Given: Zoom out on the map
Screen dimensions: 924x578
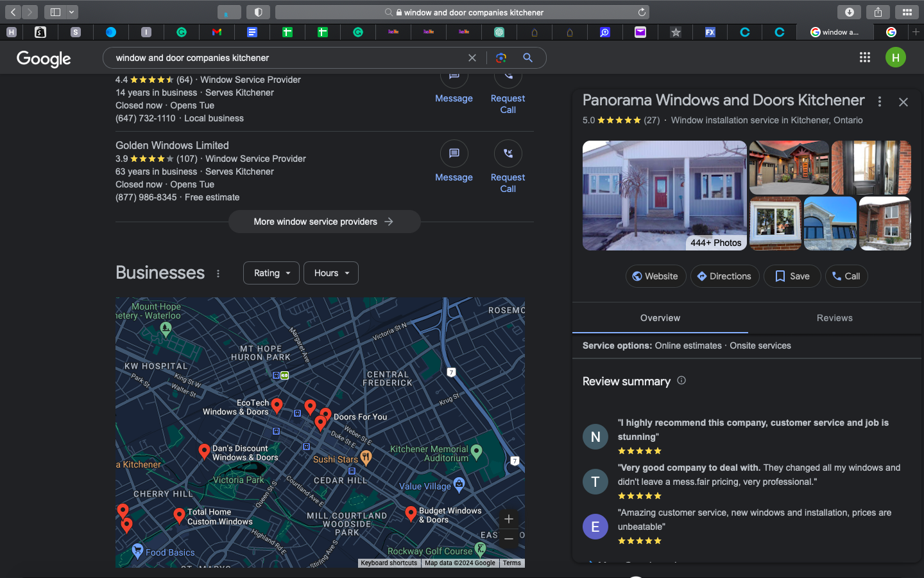Looking at the screenshot, I should [509, 538].
